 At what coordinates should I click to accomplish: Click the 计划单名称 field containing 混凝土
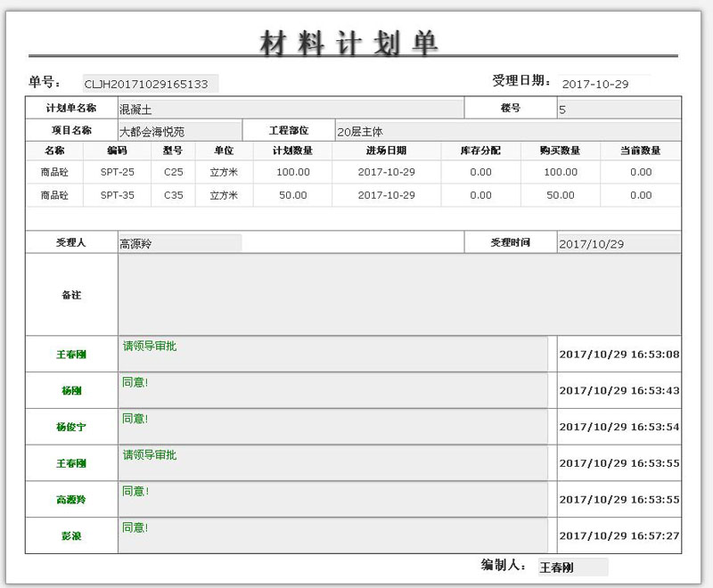pyautogui.click(x=291, y=109)
